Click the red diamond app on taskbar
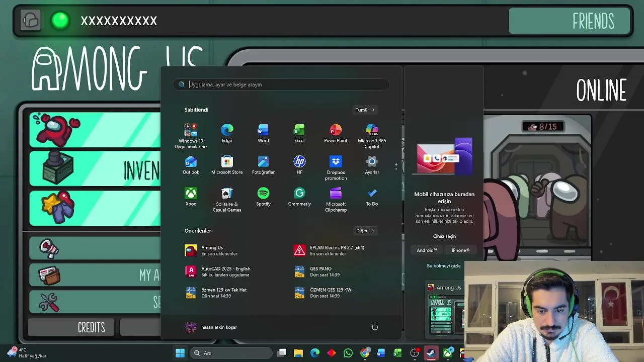 [x=332, y=353]
